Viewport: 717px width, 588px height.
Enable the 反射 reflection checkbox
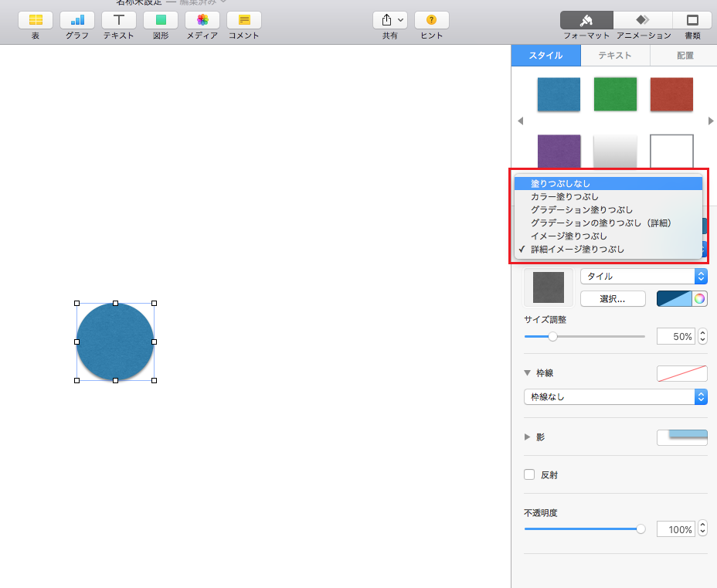click(x=529, y=474)
